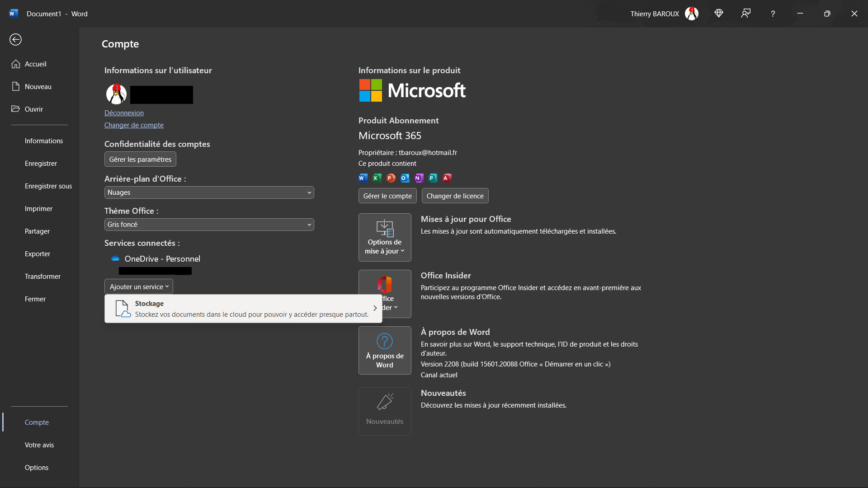The width and height of the screenshot is (868, 488).
Task: Click the OneNote icon in product apps
Action: tap(419, 178)
